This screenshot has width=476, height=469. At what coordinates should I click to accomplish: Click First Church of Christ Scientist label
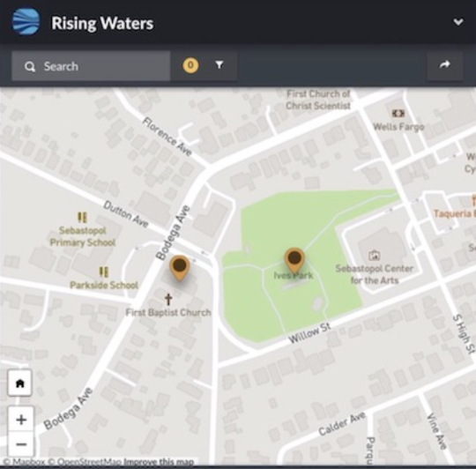coord(318,100)
